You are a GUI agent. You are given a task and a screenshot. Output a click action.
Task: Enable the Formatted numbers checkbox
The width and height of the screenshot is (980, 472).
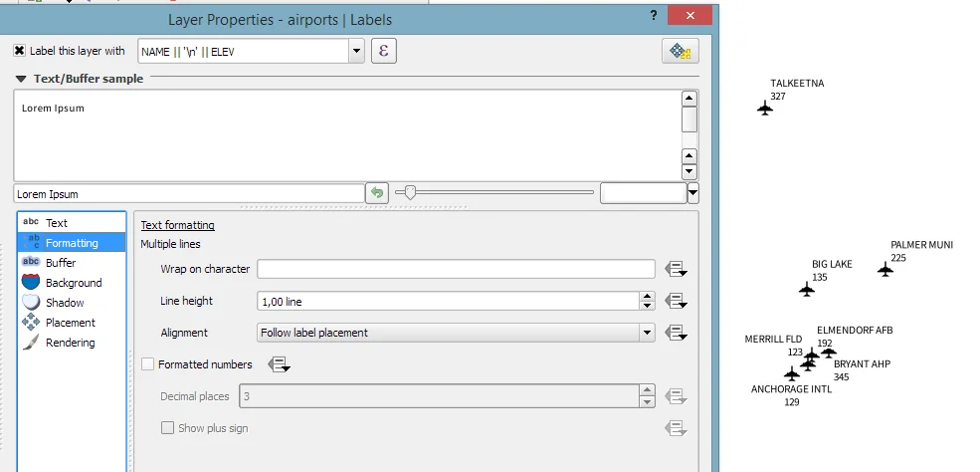pos(148,364)
